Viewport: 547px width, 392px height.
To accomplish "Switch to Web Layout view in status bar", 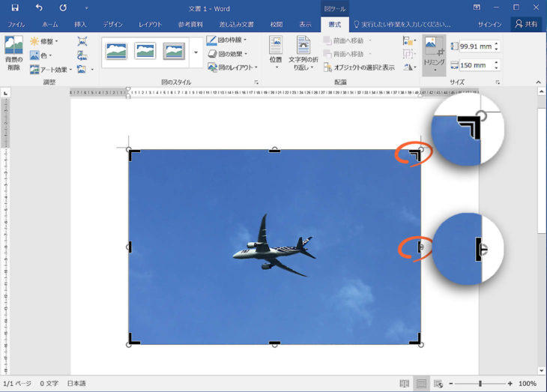I will [x=438, y=384].
